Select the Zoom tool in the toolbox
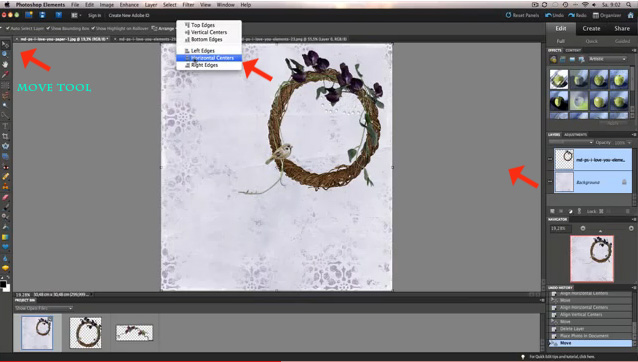The image size is (638, 362). tap(5, 55)
